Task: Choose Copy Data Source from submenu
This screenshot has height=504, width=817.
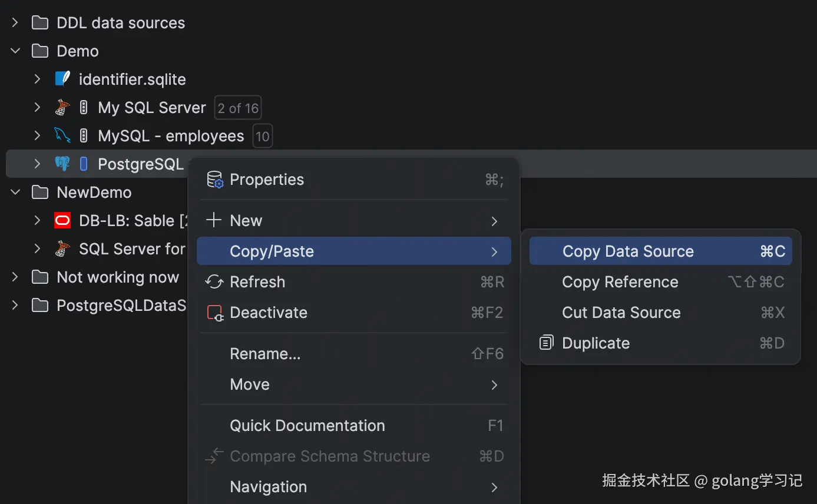Action: pyautogui.click(x=628, y=251)
